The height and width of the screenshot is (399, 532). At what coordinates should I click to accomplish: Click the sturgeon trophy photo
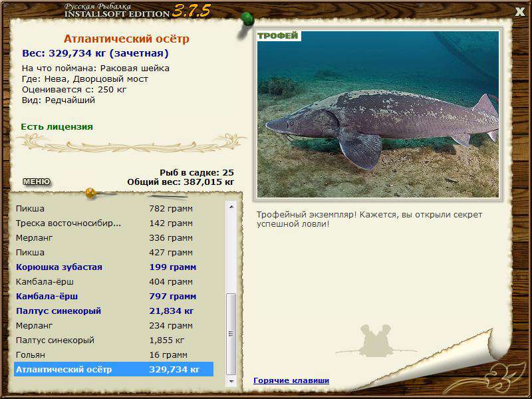[378, 114]
